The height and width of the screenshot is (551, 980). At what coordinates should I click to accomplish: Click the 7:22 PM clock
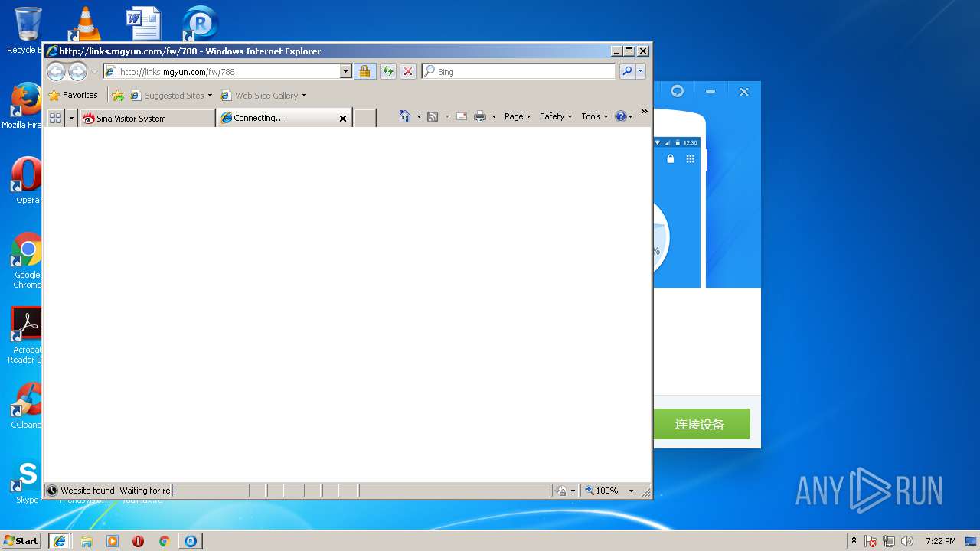pos(940,541)
